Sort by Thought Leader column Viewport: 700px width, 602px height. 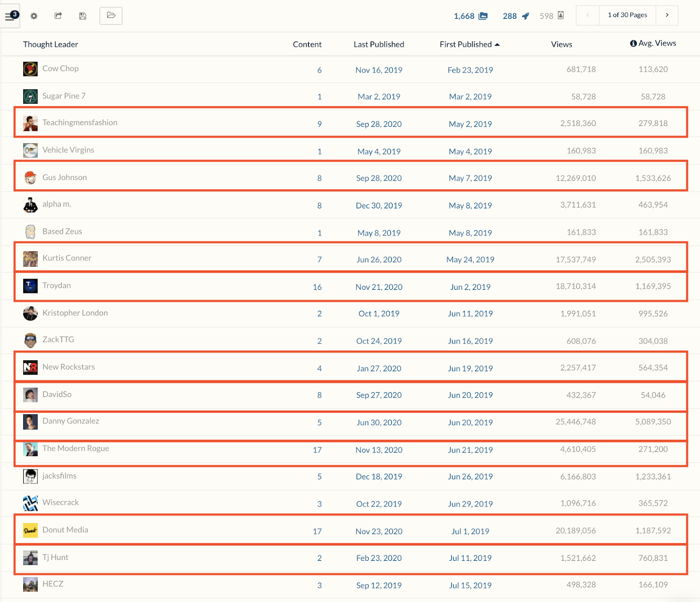pyautogui.click(x=51, y=44)
